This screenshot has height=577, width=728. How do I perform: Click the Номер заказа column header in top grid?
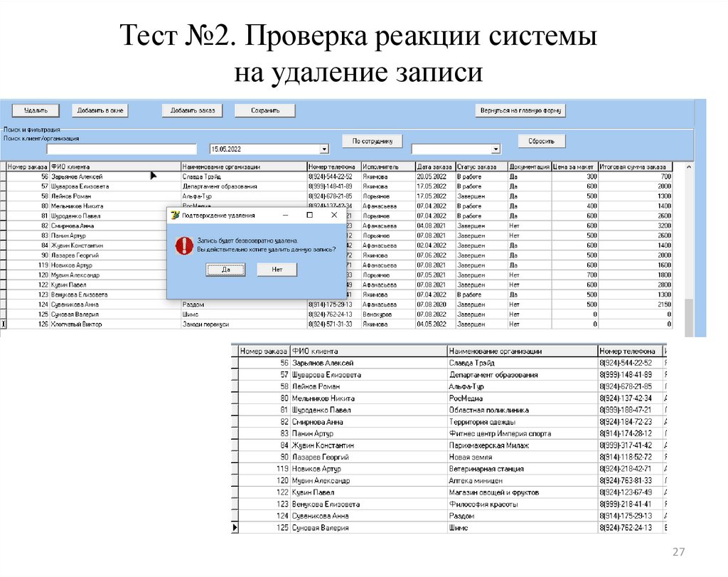28,166
